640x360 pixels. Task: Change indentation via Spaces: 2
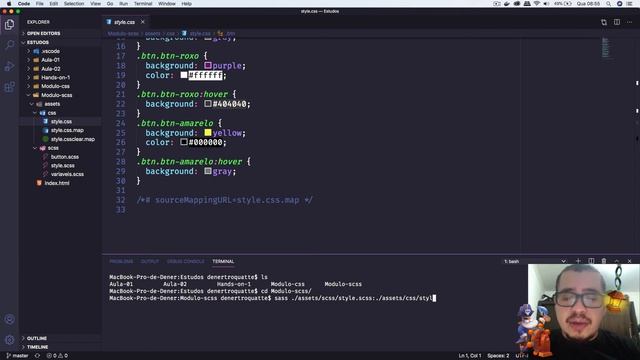pyautogui.click(x=498, y=356)
